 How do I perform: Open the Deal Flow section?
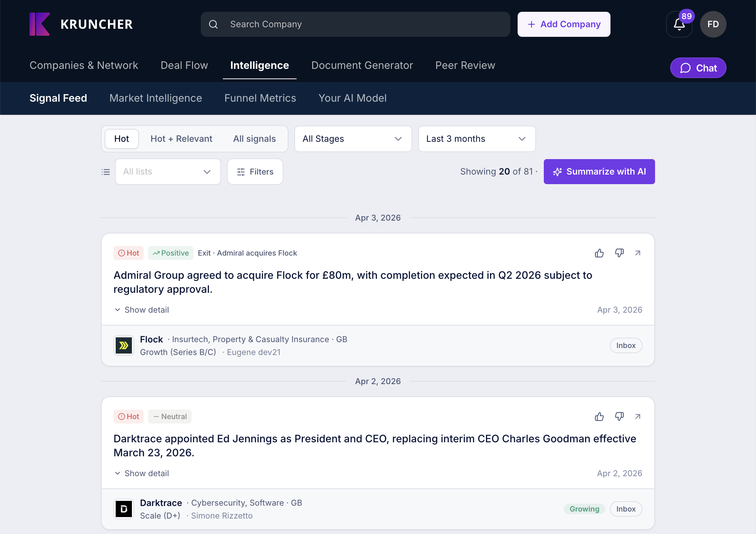click(184, 66)
